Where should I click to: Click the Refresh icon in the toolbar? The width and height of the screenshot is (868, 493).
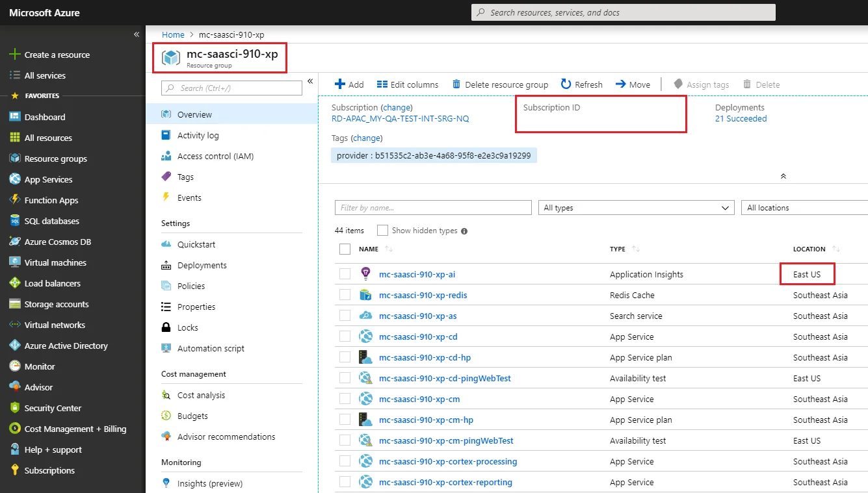click(x=566, y=84)
